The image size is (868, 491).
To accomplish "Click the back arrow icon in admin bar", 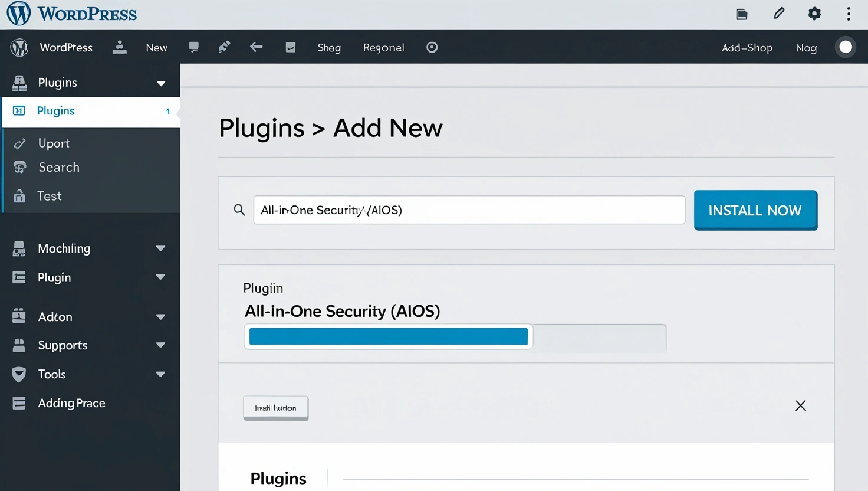I will click(256, 47).
